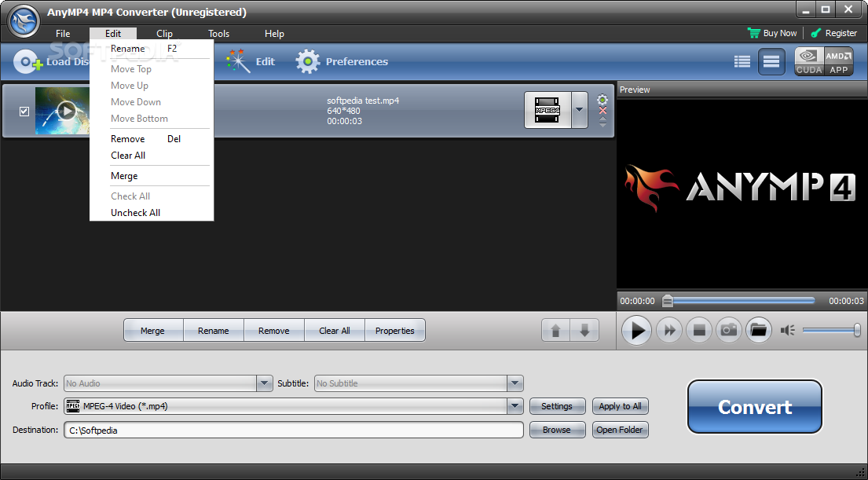This screenshot has height=480, width=868.
Task: Switch to compact list view icon
Action: tap(771, 61)
